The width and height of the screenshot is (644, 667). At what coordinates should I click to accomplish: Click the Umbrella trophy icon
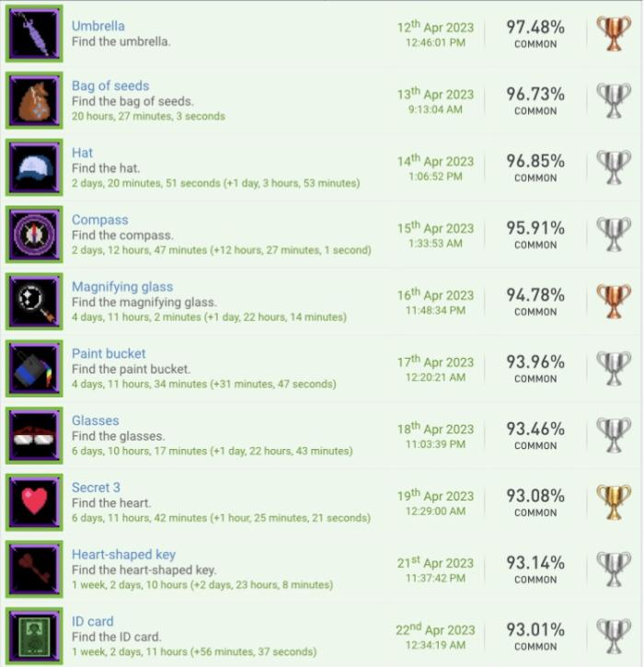[x=34, y=33]
